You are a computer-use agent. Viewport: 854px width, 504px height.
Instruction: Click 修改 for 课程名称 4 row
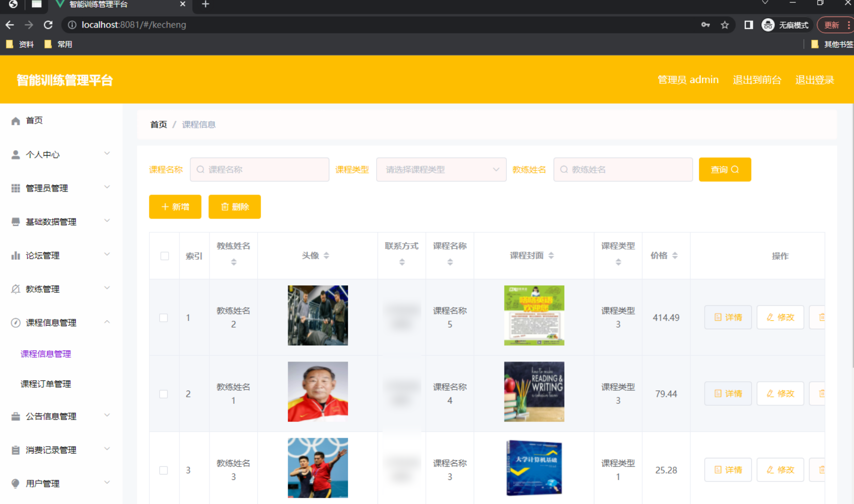[780, 393]
